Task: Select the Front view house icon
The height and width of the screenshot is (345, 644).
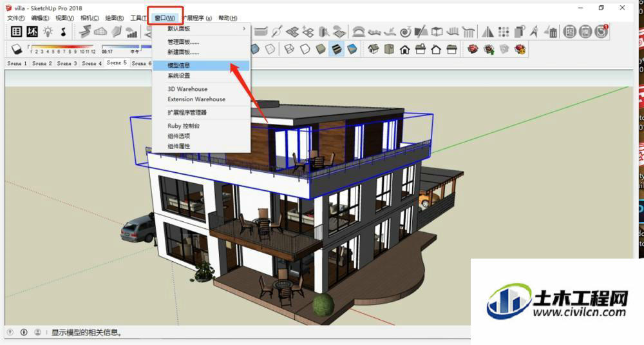Action: tap(405, 50)
